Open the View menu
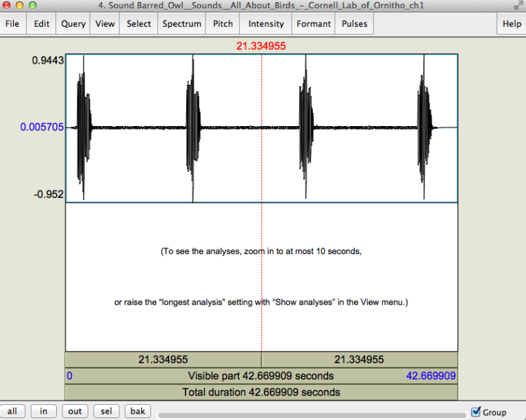526x420 pixels. tap(105, 23)
